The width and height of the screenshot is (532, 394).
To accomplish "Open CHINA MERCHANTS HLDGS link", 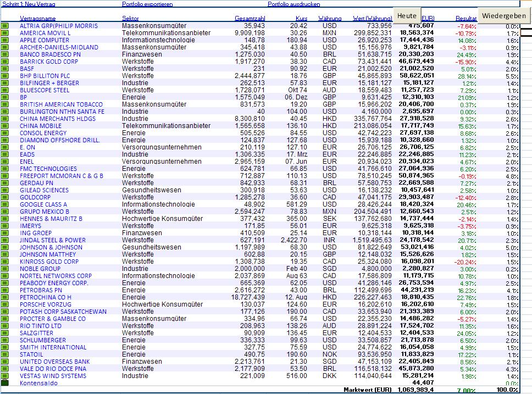I will pyautogui.click(x=58, y=119).
